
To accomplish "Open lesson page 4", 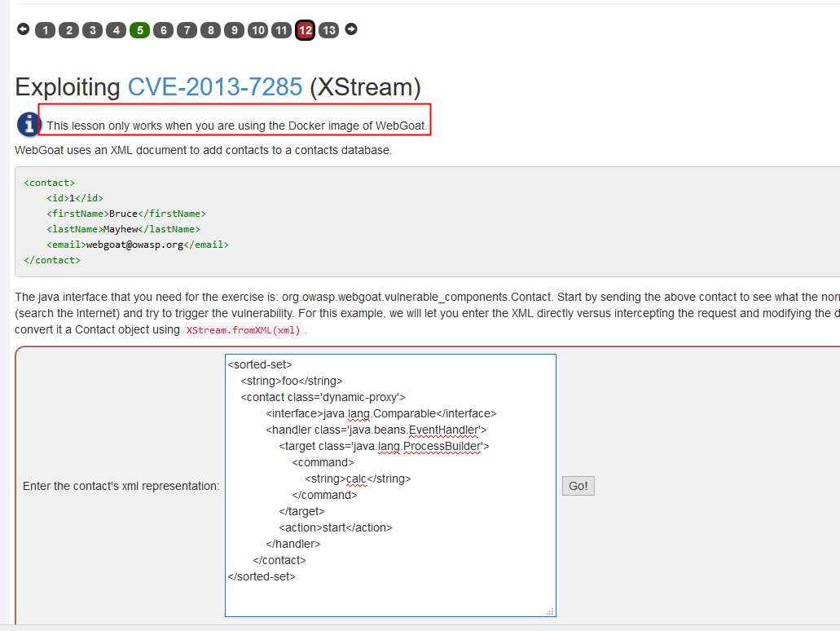I will point(117,30).
